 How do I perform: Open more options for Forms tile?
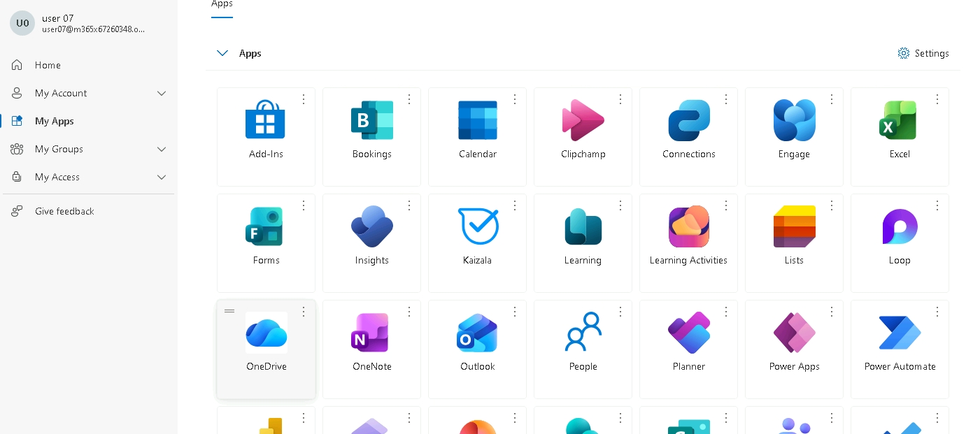pyautogui.click(x=304, y=205)
